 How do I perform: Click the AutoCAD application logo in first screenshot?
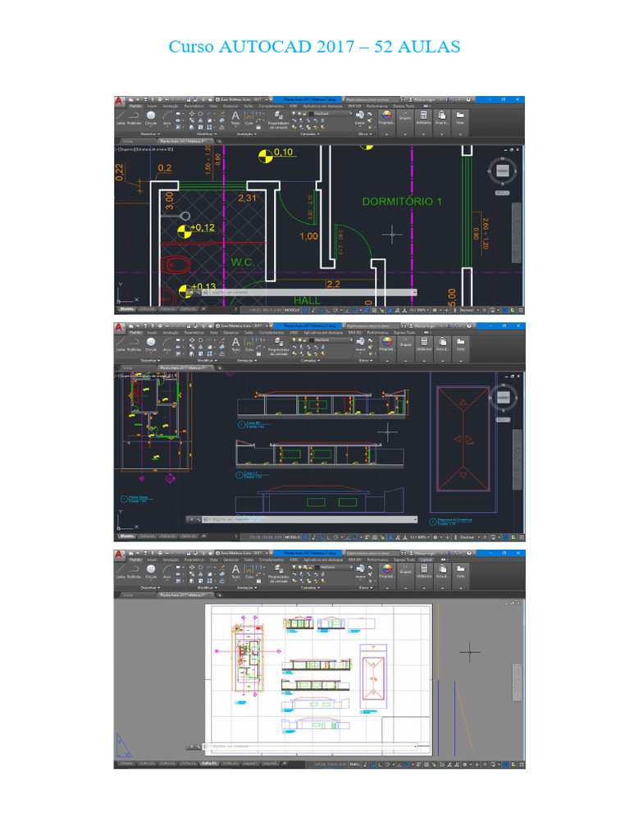[x=120, y=101]
